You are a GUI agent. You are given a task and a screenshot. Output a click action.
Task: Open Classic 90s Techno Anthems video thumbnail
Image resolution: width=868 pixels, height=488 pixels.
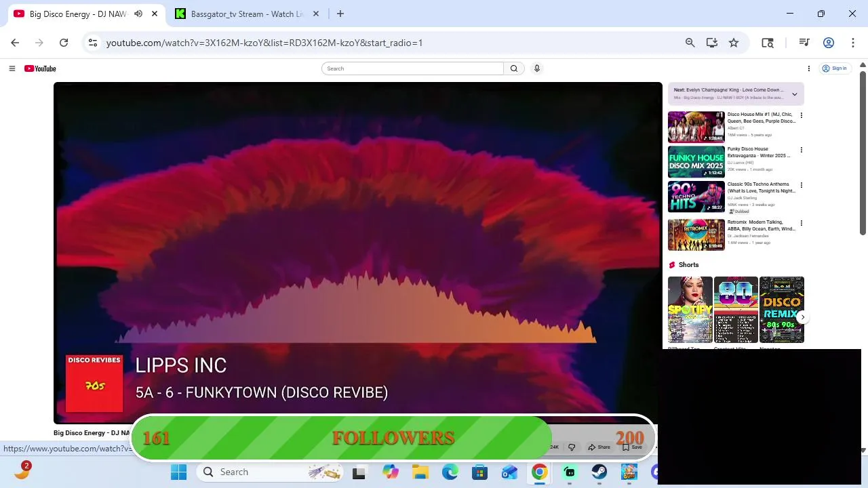pyautogui.click(x=696, y=197)
